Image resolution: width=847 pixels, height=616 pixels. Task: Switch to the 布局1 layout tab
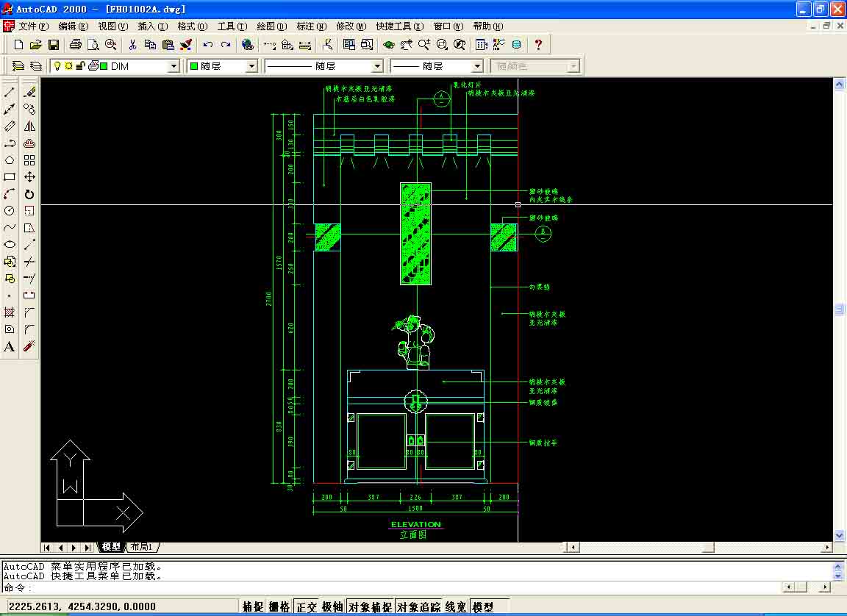(141, 547)
